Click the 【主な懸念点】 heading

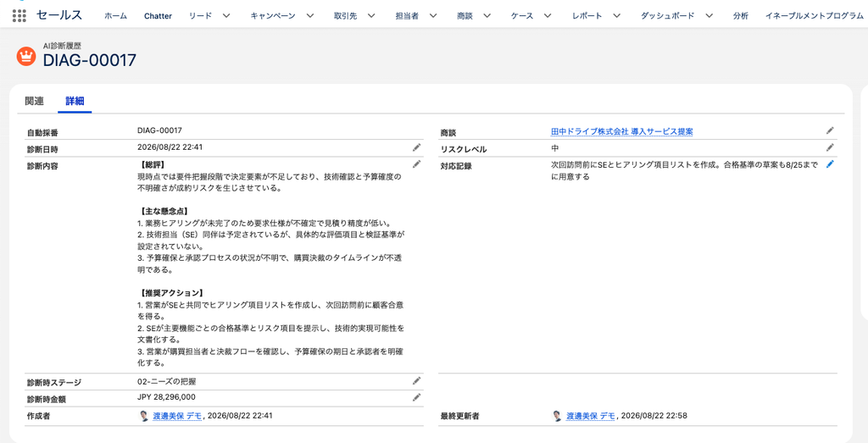(x=164, y=211)
